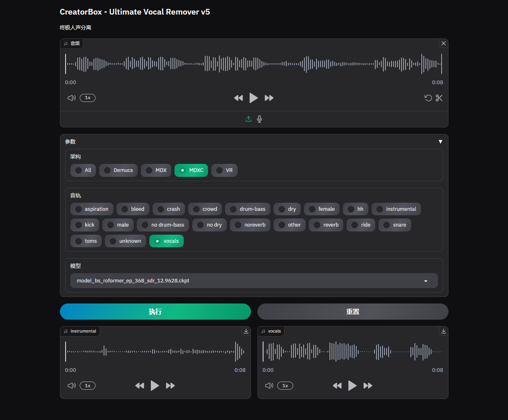Click the microphone record icon
Screen dimensions: 508x420
point(259,119)
